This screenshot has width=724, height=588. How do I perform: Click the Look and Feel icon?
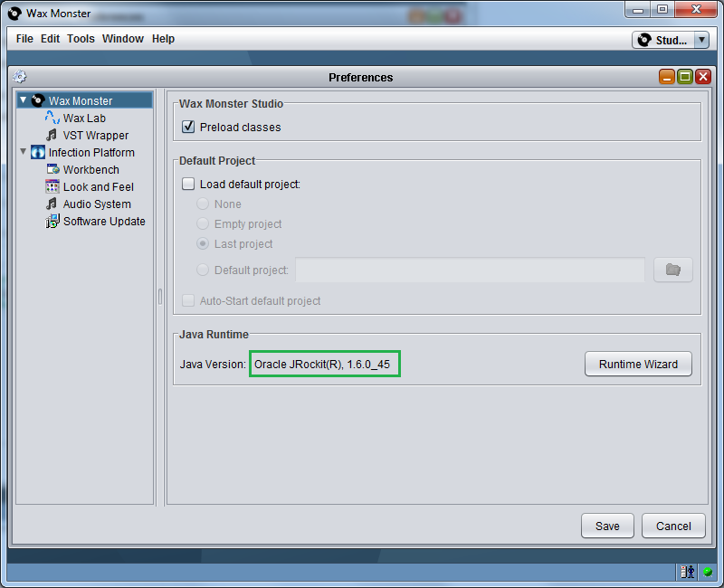pyautogui.click(x=52, y=186)
